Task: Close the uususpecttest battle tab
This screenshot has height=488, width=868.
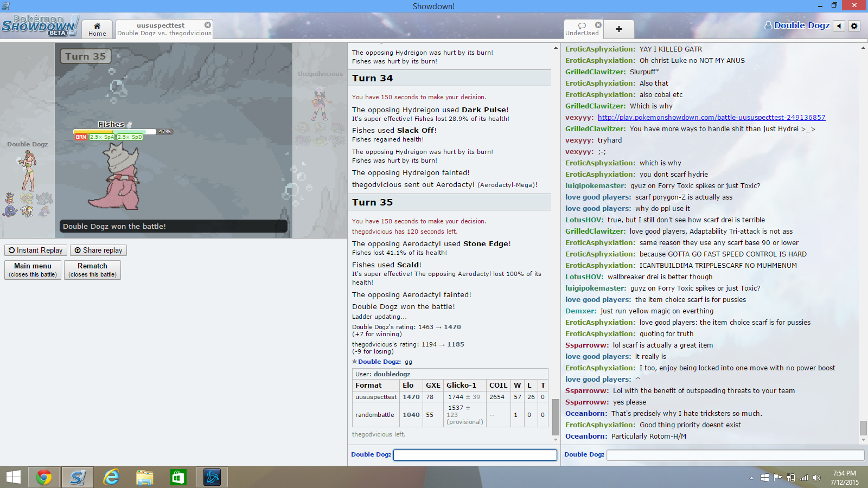Action: [207, 25]
